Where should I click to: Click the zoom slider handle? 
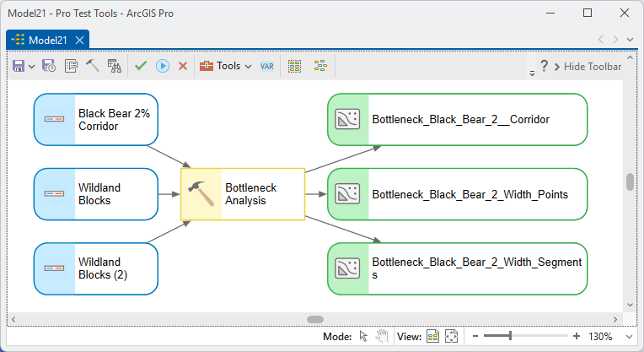click(510, 336)
